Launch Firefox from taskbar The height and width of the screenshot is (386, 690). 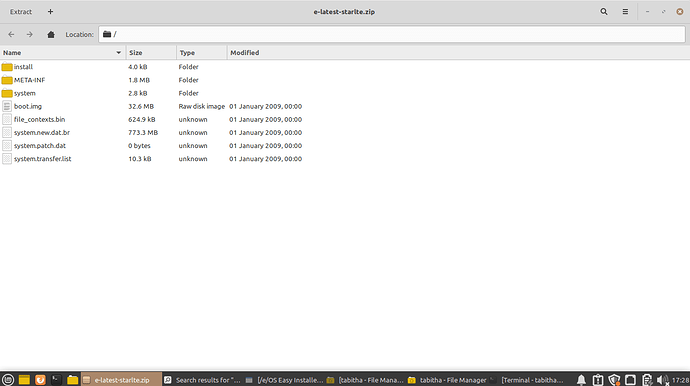(x=40, y=379)
